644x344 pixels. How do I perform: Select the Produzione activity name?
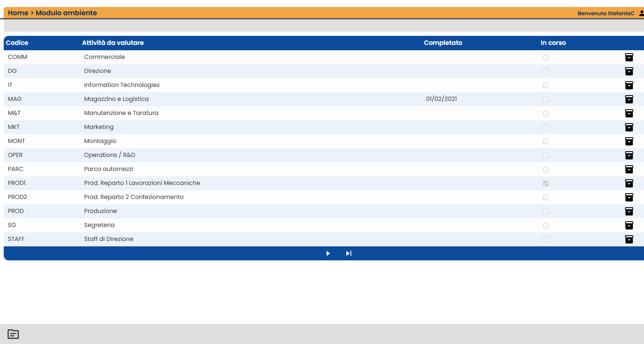pyautogui.click(x=101, y=211)
